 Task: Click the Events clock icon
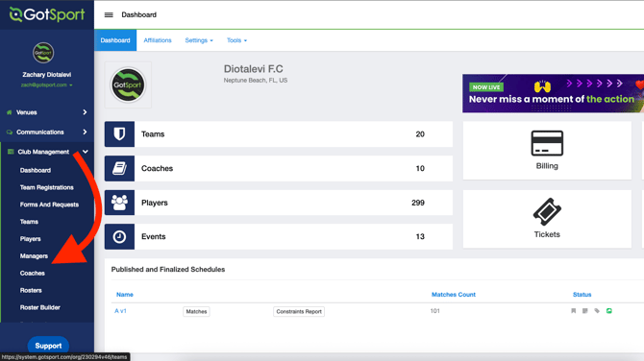click(x=119, y=237)
